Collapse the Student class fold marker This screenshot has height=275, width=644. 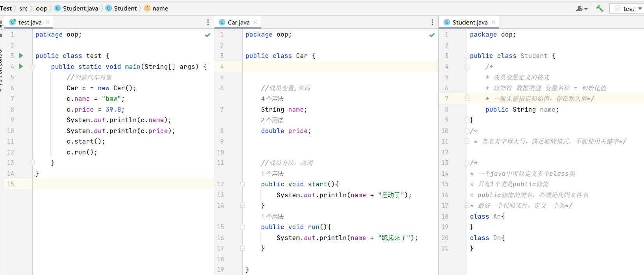467,56
